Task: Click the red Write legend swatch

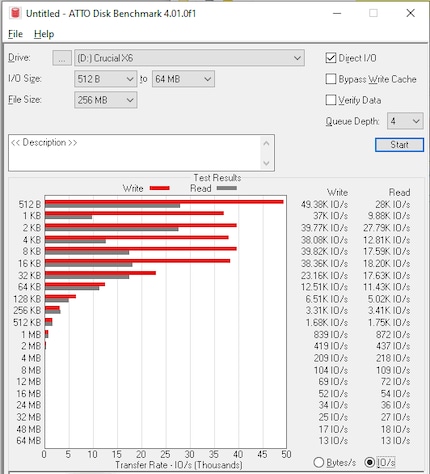Action: click(160, 188)
